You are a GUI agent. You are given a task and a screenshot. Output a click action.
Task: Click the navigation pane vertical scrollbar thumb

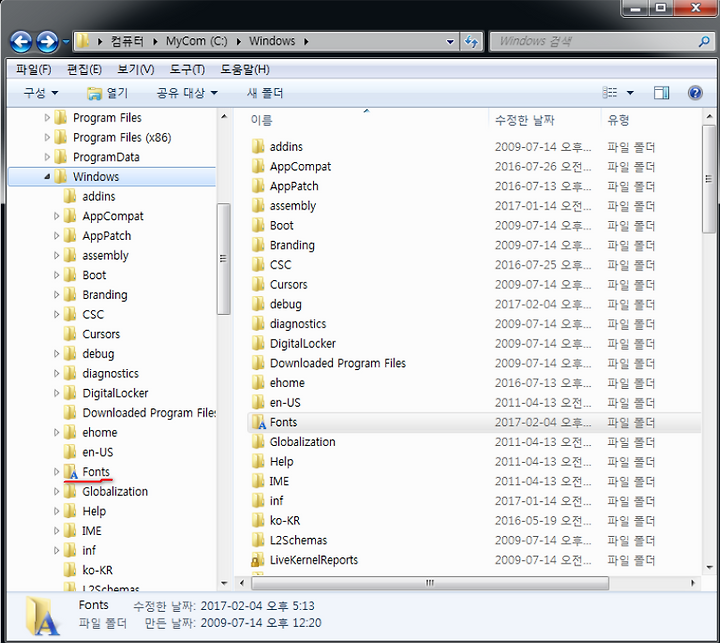click(223, 259)
